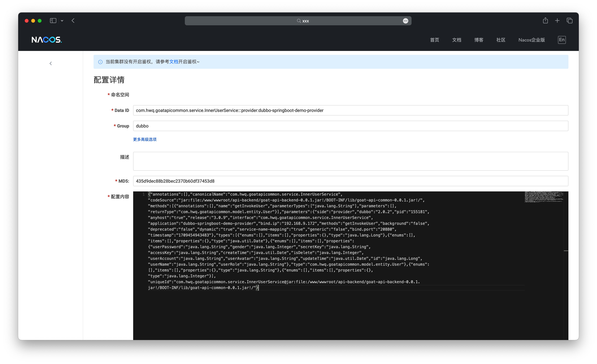The width and height of the screenshot is (597, 364).
Task: Click the 配置内容 label
Action: tap(120, 197)
